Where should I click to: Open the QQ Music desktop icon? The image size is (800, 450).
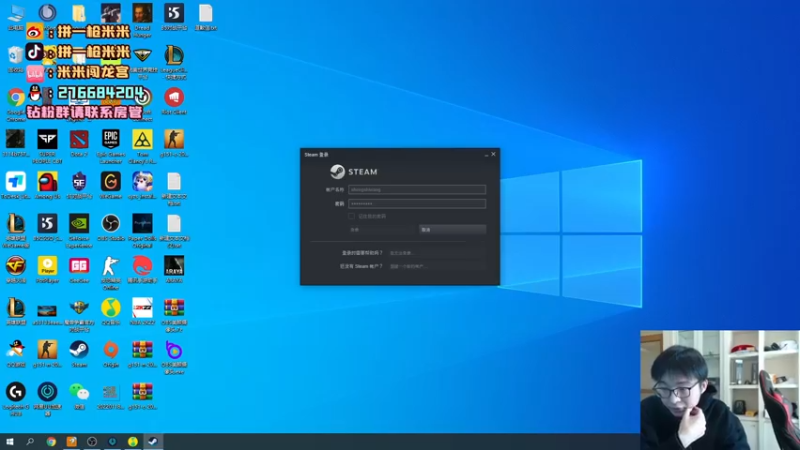point(111,308)
